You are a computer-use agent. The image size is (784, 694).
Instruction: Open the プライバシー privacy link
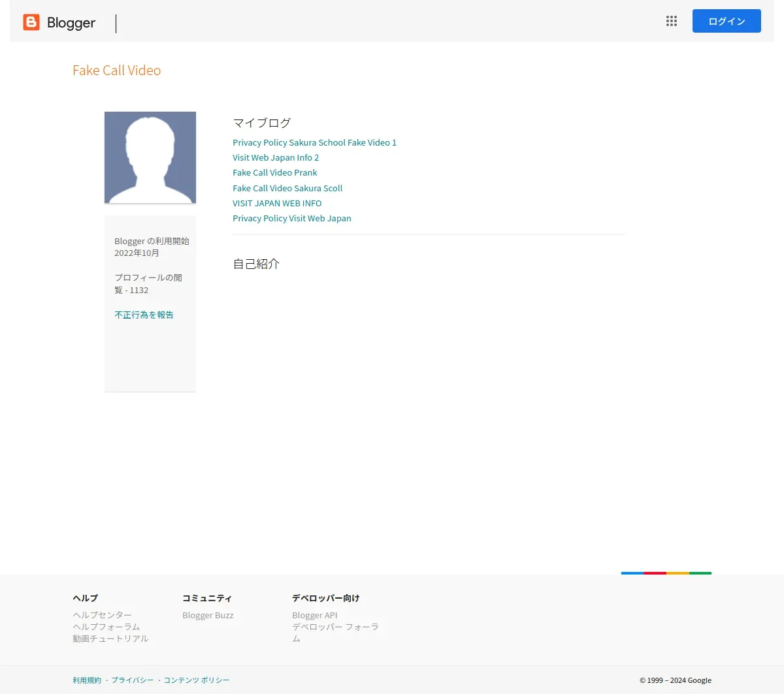[x=133, y=680]
